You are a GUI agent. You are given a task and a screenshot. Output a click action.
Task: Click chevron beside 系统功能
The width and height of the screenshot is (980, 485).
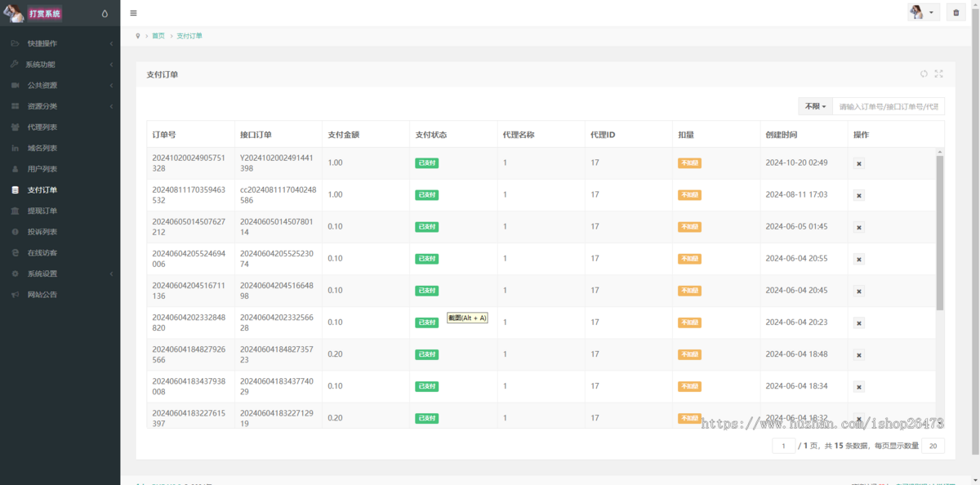tap(111, 65)
